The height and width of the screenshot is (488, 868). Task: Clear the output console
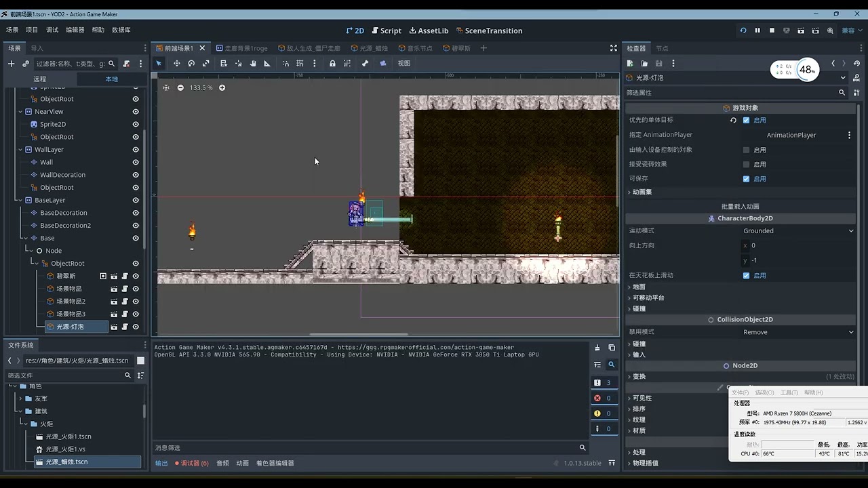pos(597,348)
